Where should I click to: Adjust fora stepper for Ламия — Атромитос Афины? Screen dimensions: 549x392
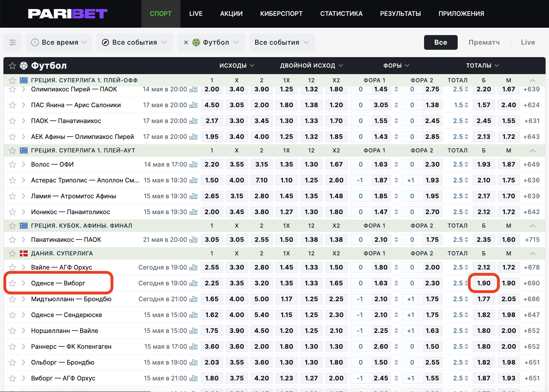click(x=396, y=196)
